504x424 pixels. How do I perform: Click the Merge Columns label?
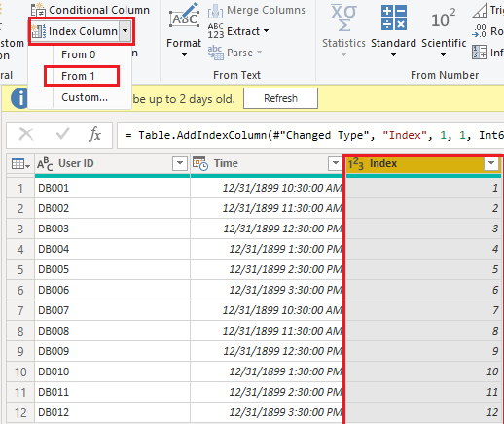click(x=266, y=10)
